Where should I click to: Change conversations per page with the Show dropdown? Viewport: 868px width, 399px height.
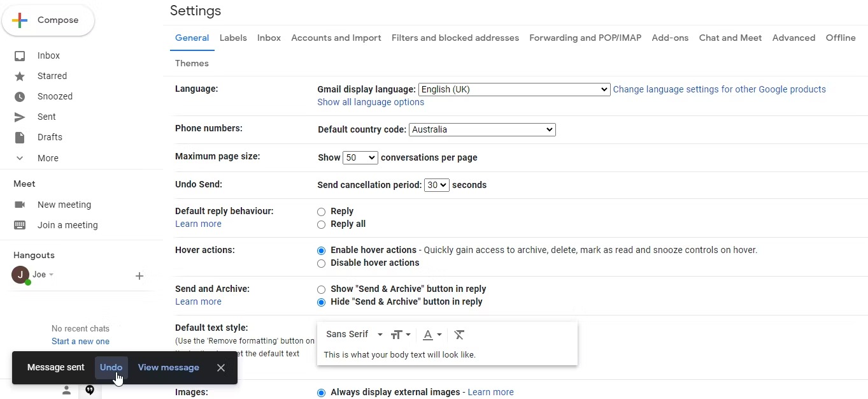pyautogui.click(x=360, y=157)
